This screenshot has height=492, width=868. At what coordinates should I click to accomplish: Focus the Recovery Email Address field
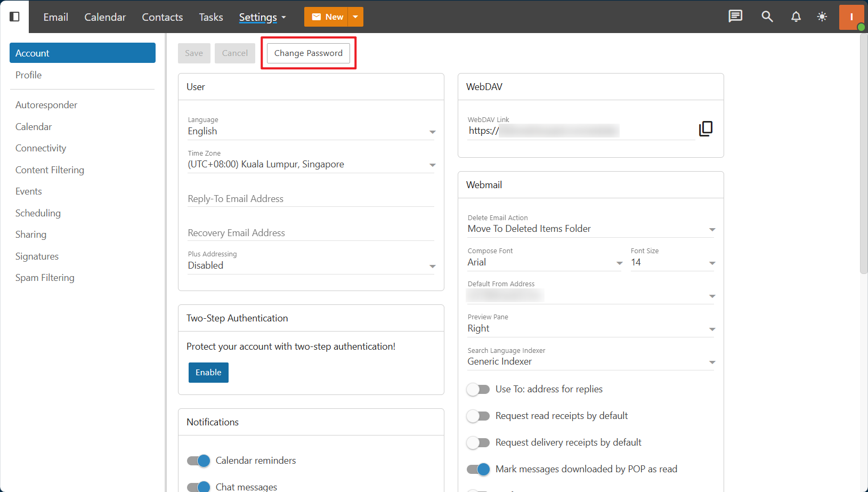(x=311, y=233)
